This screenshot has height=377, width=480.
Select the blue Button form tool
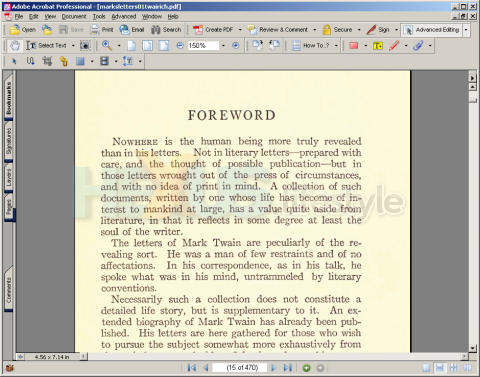click(80, 61)
